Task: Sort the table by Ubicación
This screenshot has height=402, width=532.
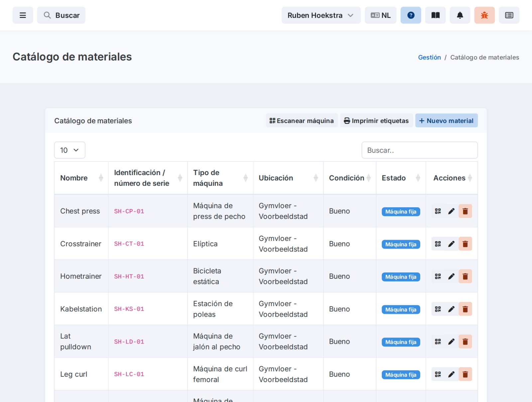Action: click(288, 178)
